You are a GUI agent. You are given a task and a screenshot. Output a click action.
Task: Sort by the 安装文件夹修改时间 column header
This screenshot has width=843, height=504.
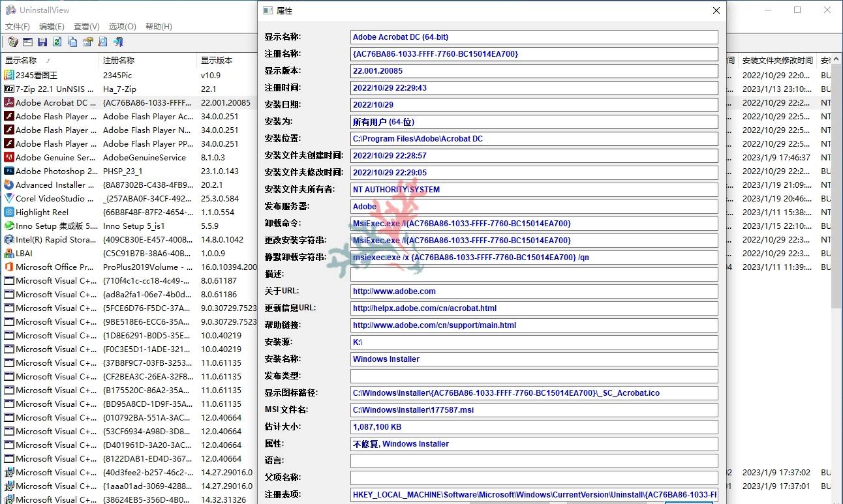point(778,60)
